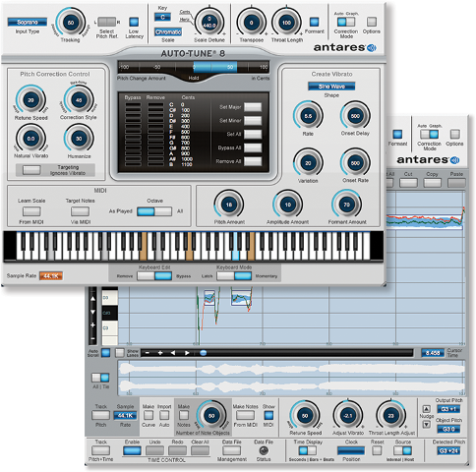476x472 pixels.
Task: Click the horizontal zoom in plus icon
Action: [160, 353]
